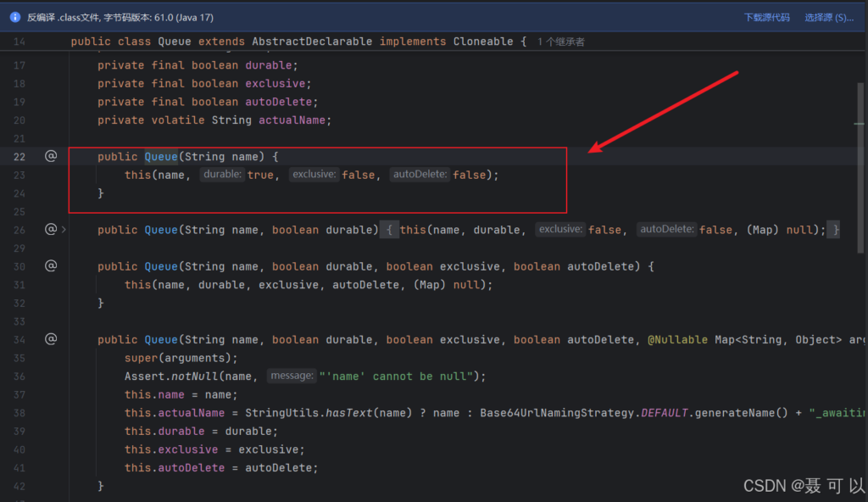
Task: Click the @ gutter icon on line 30
Action: (x=51, y=265)
